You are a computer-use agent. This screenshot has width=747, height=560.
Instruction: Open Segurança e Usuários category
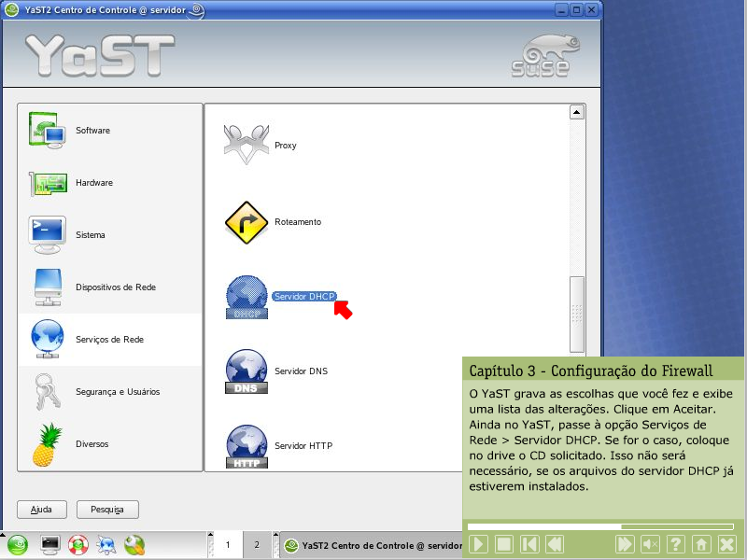[117, 392]
